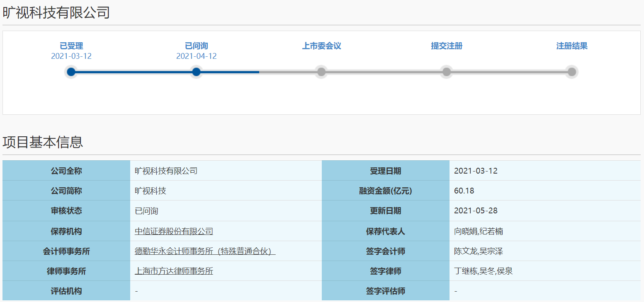Select the 注册结果 stage label

pos(572,46)
